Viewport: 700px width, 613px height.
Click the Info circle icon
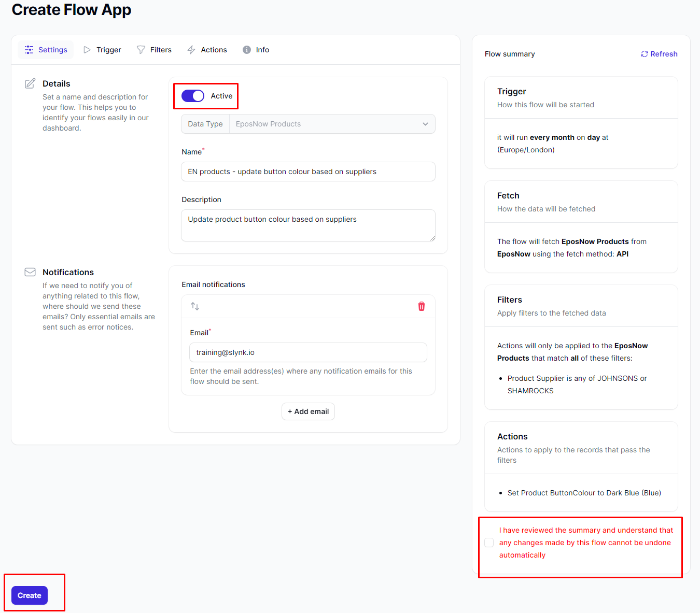tap(247, 50)
